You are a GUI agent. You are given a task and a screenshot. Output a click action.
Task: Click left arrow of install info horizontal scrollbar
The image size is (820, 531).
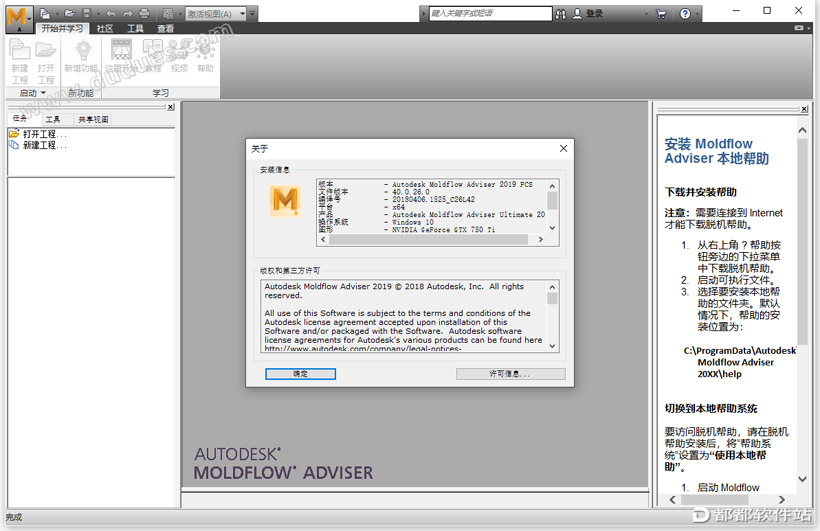(x=323, y=239)
